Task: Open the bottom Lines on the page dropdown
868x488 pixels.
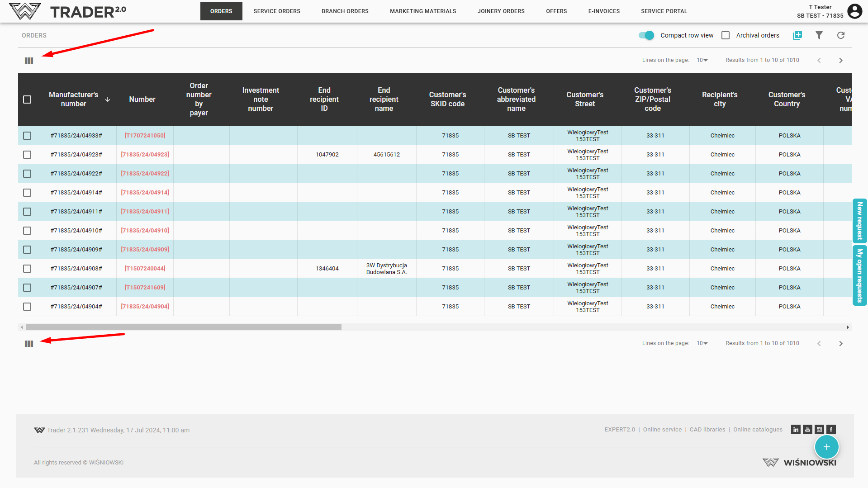Action: point(702,343)
